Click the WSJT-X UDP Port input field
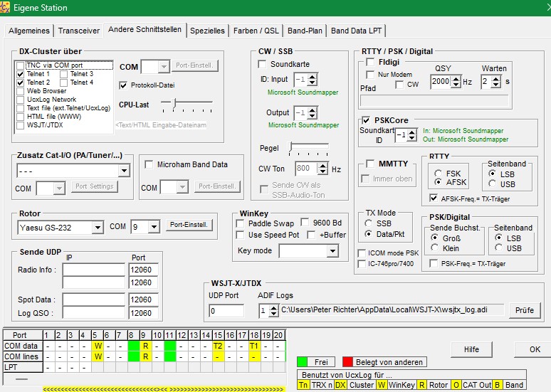 click(227, 311)
